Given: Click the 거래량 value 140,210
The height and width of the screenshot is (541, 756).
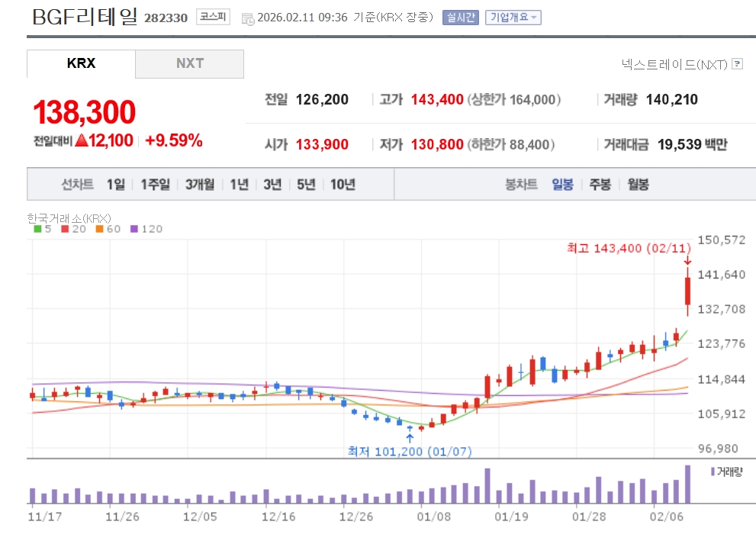Looking at the screenshot, I should 671,99.
